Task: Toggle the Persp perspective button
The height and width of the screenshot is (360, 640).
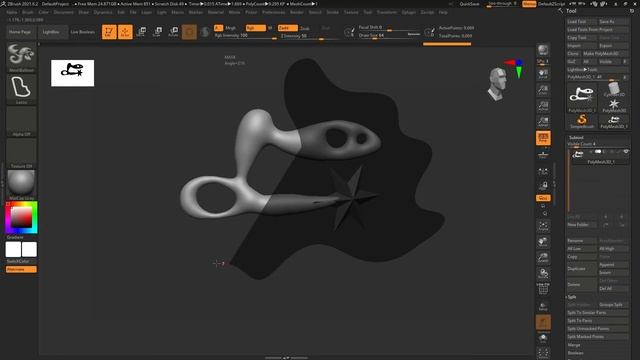Action: 543,138
